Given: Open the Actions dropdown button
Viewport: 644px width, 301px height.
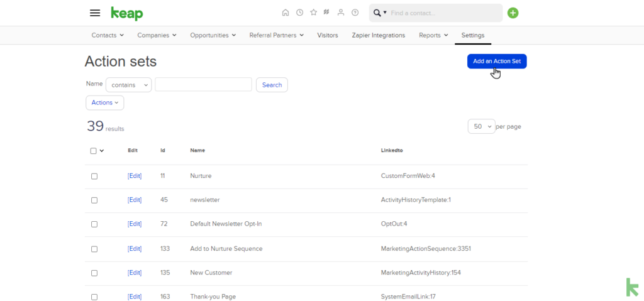Looking at the screenshot, I should click(105, 102).
